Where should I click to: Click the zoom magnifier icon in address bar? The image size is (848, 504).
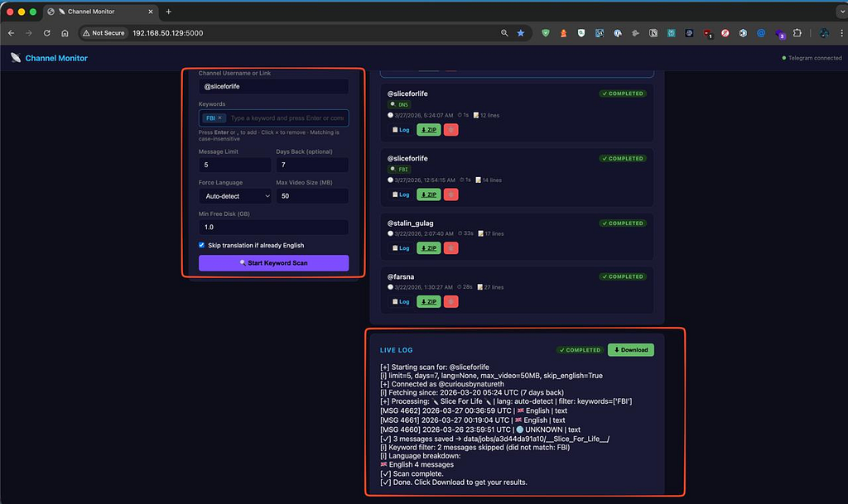click(504, 33)
